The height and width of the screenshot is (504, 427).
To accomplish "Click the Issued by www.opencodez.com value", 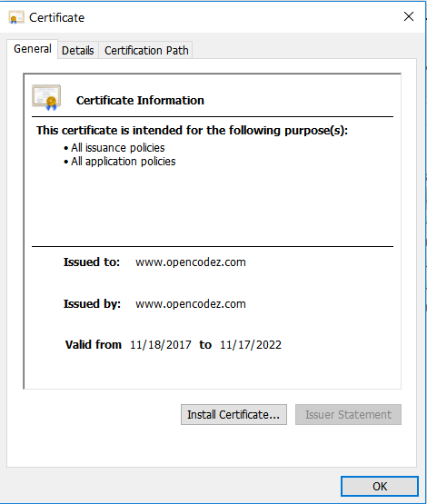I will (x=191, y=304).
